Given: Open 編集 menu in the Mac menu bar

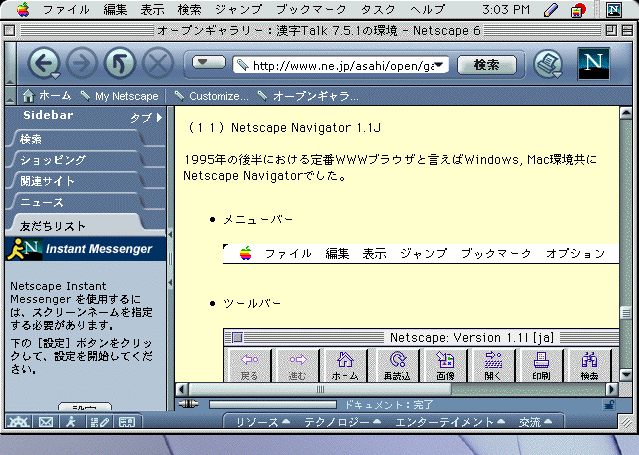Looking at the screenshot, I should pos(115,9).
